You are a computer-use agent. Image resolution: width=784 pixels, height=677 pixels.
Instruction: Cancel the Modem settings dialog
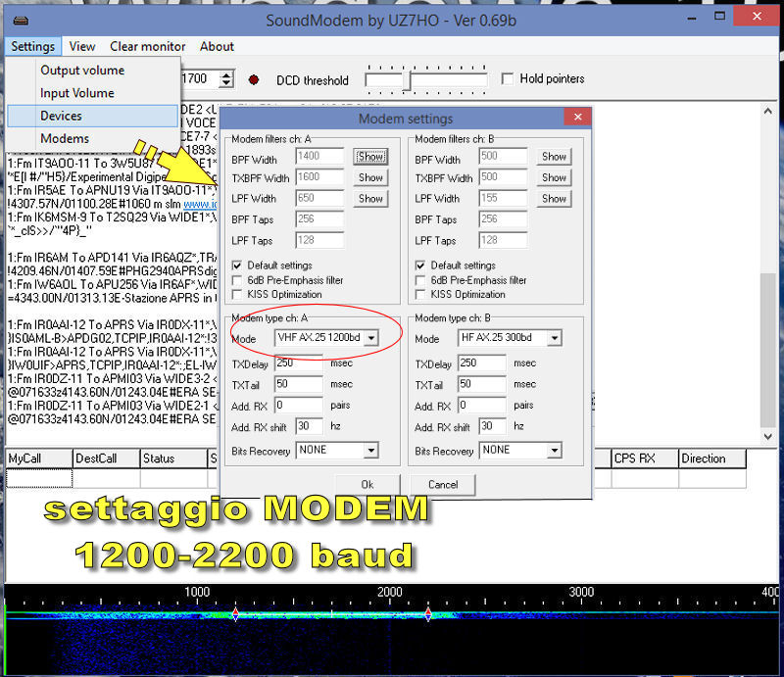pyautogui.click(x=443, y=485)
